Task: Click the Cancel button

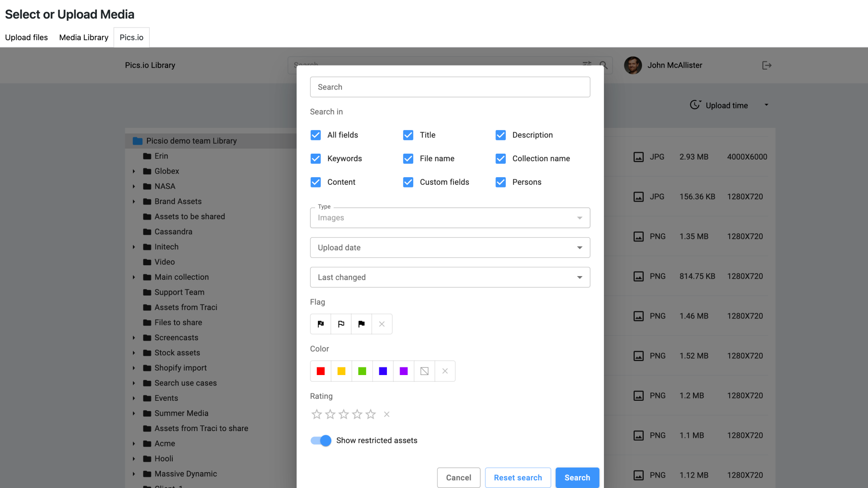Action: click(x=458, y=478)
